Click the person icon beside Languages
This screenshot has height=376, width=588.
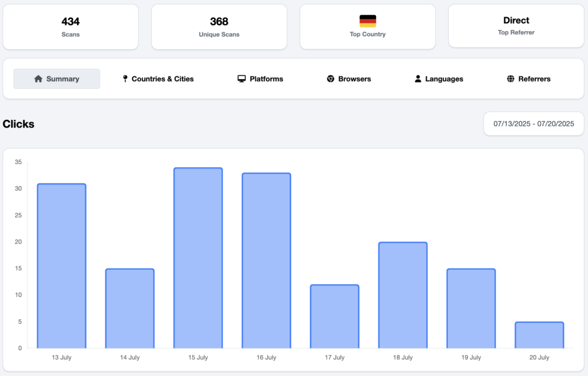418,79
